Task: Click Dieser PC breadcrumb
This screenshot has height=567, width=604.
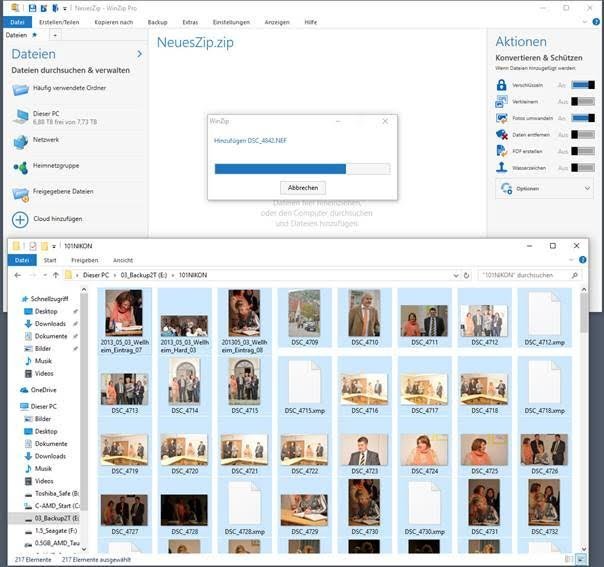Action: (96, 275)
